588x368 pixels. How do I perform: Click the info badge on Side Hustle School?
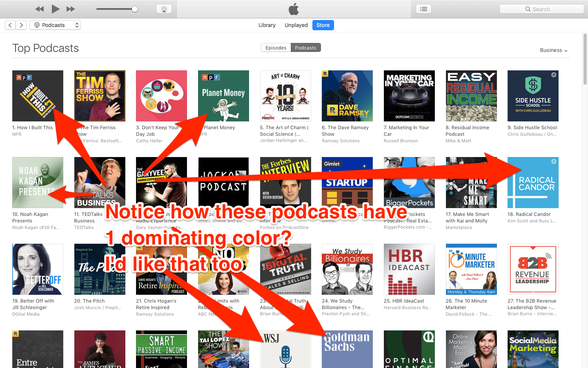pyautogui.click(x=553, y=75)
